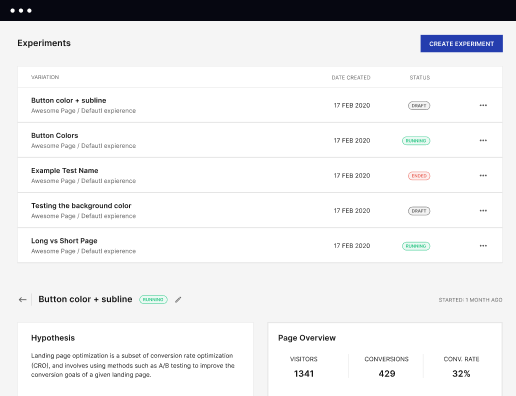
Task: Open more options for Button color + subline row
Action: 483,105
